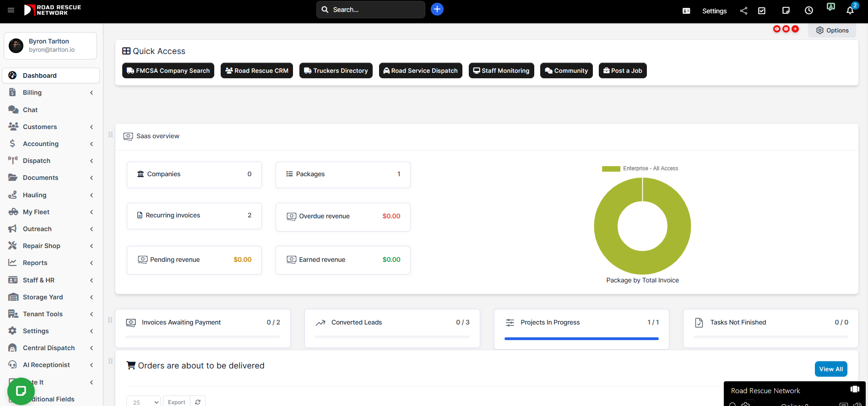Click the red plus add widget button

(795, 29)
